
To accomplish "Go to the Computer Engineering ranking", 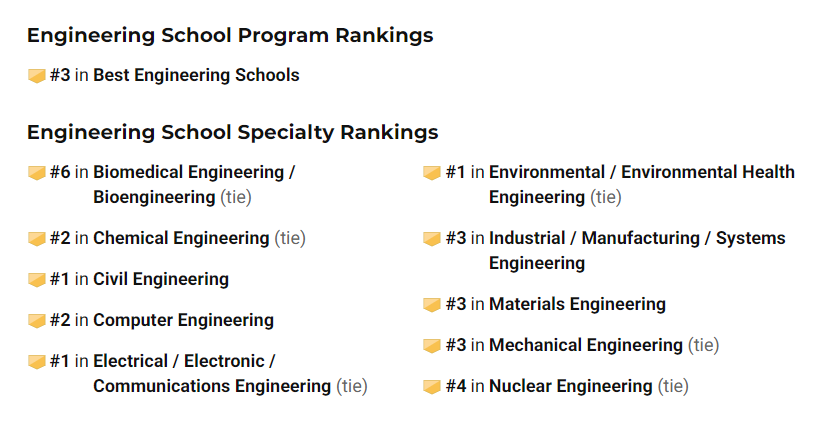I will click(x=183, y=320).
